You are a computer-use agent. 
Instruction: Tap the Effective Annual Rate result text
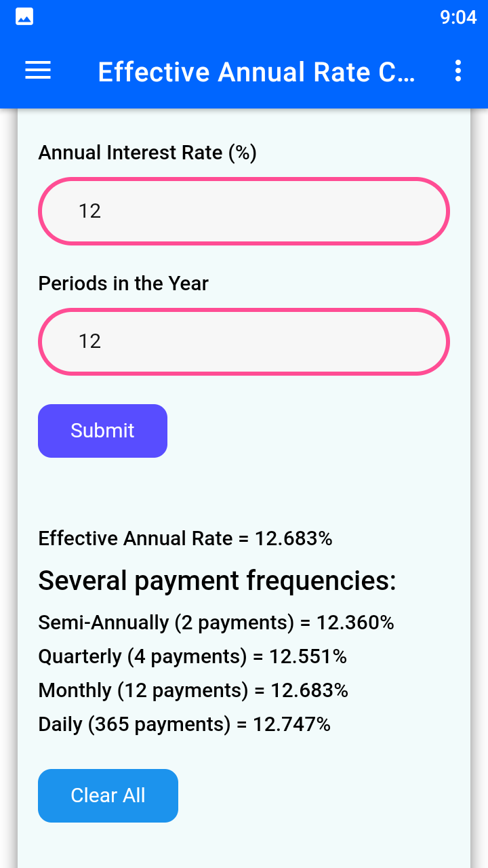(186, 538)
